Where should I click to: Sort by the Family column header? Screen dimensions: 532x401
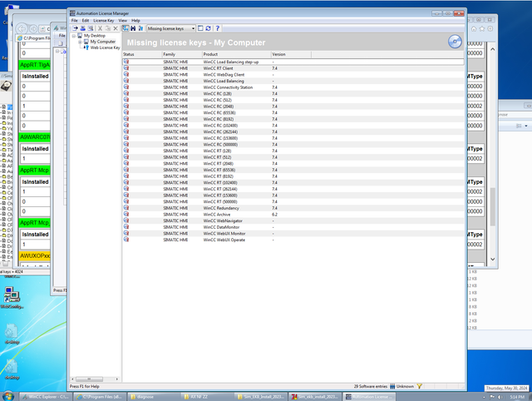182,54
